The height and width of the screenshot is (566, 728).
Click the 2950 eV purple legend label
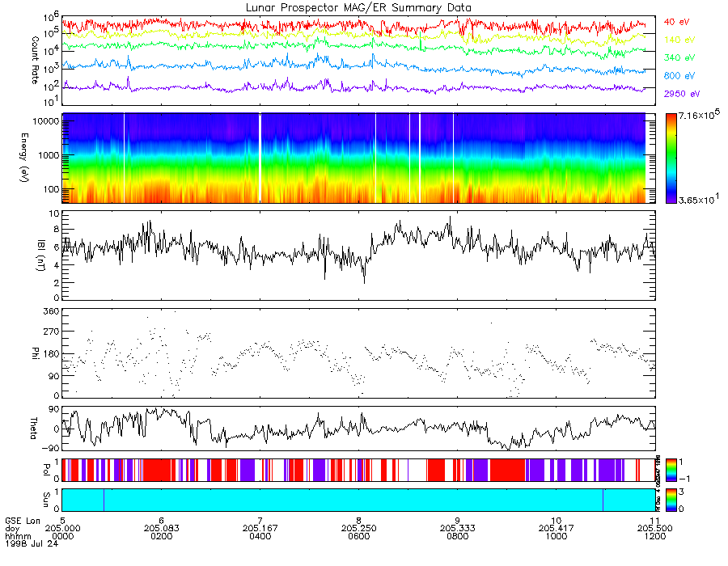(682, 94)
